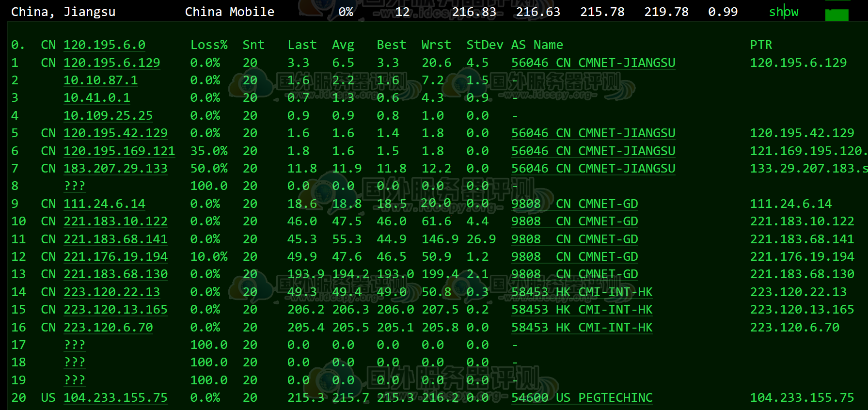Viewport: 868px width, 410px height.
Task: Open IP link 120.195.169.121
Action: [x=119, y=151]
